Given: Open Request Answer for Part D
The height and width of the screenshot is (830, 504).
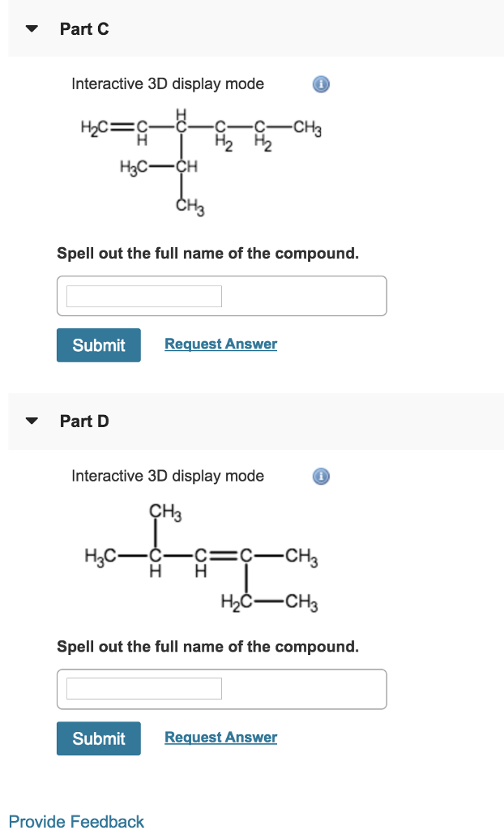Looking at the screenshot, I should click(220, 737).
